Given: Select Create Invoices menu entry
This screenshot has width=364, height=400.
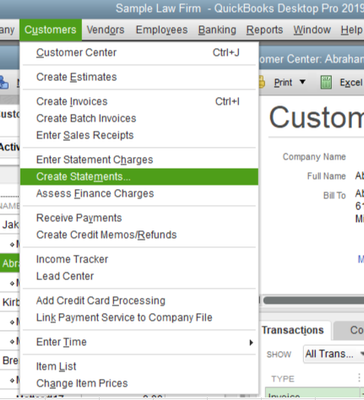Looking at the screenshot, I should 139,101.
